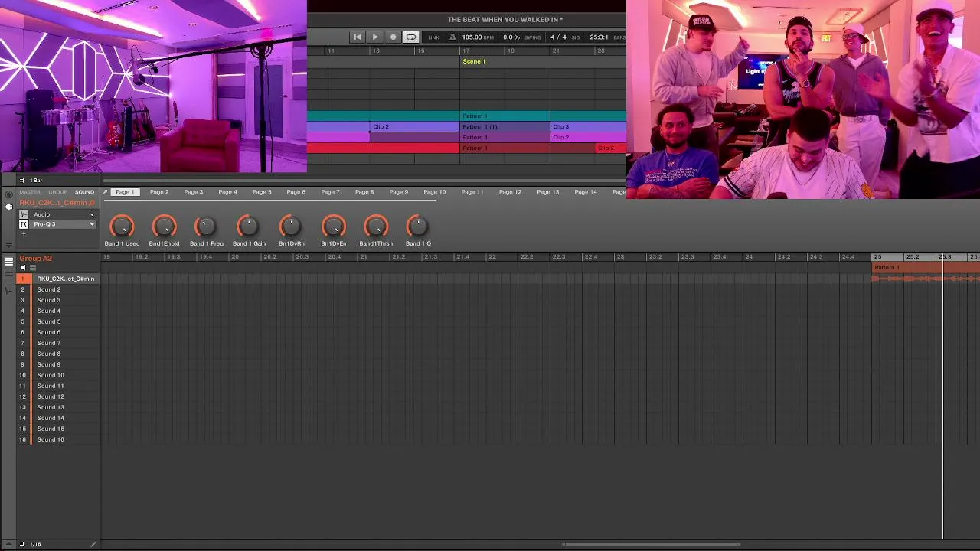This screenshot has height=551, width=980.
Task: Click the project title THE BEAT WHEN YOU WALKED IN
Action: coord(505,20)
